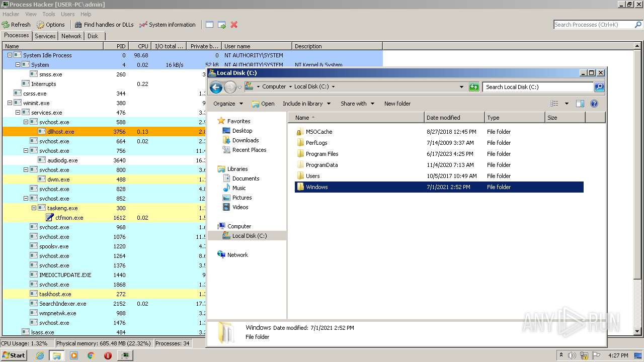Image resolution: width=644 pixels, height=362 pixels.
Task: Click the Open button in Explorer toolbar
Action: pos(263,104)
